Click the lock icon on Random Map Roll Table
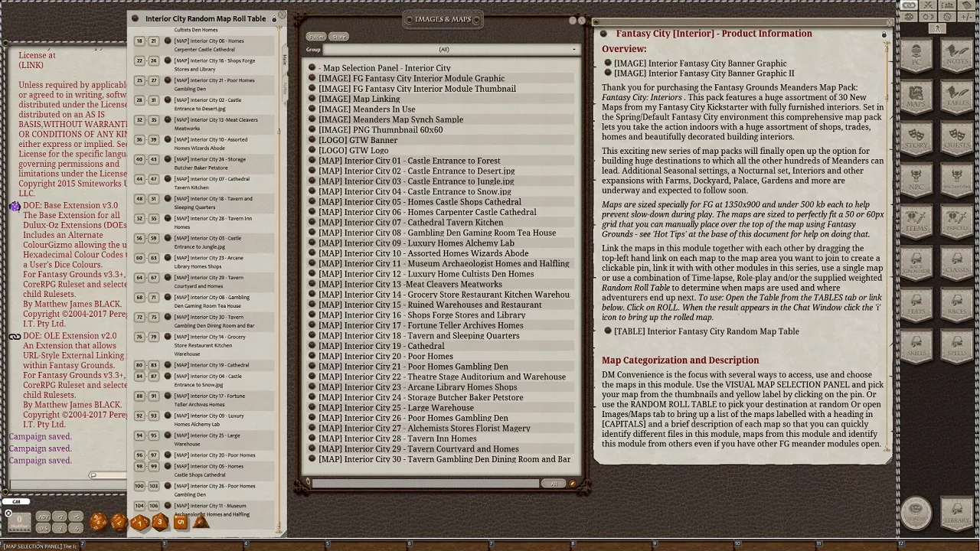This screenshot has height=551, width=980. tap(274, 19)
